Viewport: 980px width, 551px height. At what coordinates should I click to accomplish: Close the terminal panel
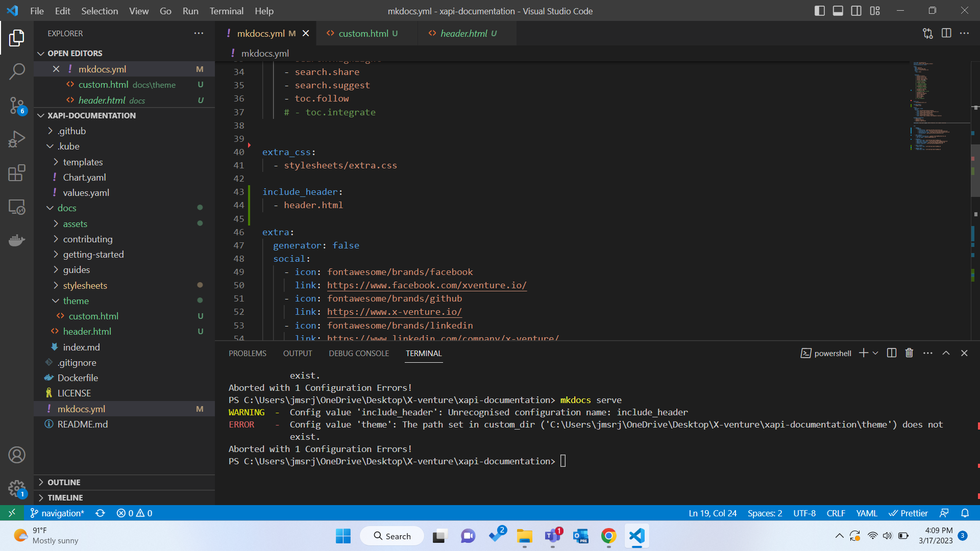click(x=964, y=353)
